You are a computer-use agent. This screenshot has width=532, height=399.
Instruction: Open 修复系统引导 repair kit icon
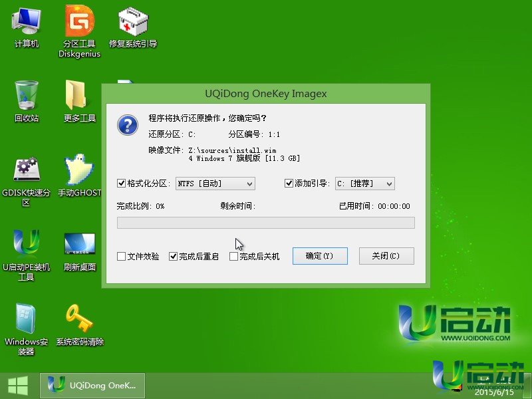[x=133, y=28]
